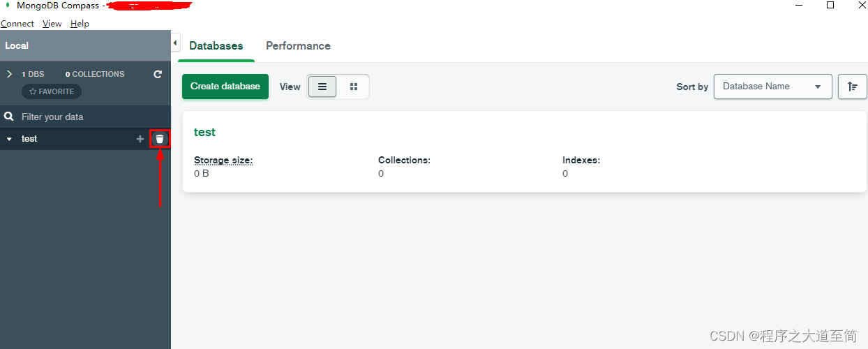Expand the connection details chevron
Image resolution: width=868 pixels, height=349 pixels.
point(9,74)
